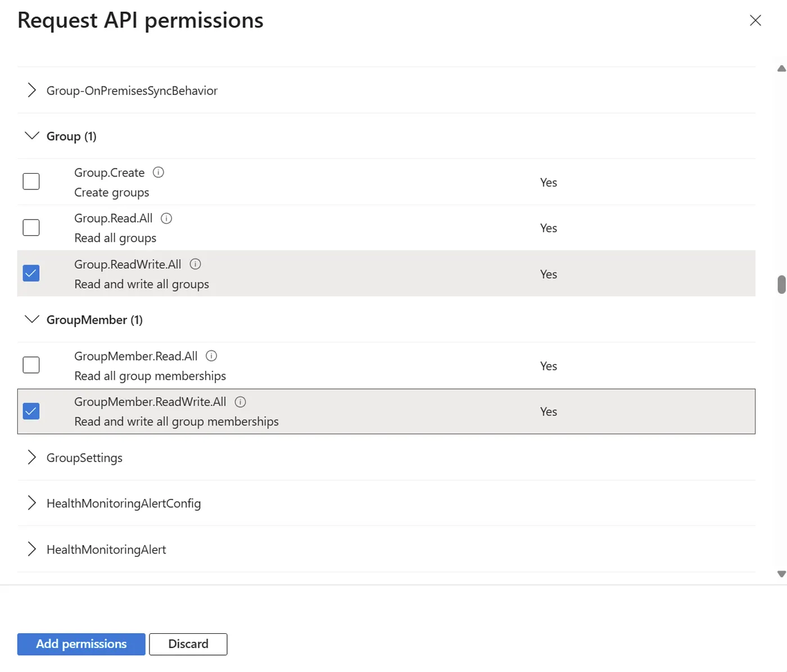This screenshot has height=672, width=787.
Task: Click scrollbar up arrow
Action: (781, 69)
